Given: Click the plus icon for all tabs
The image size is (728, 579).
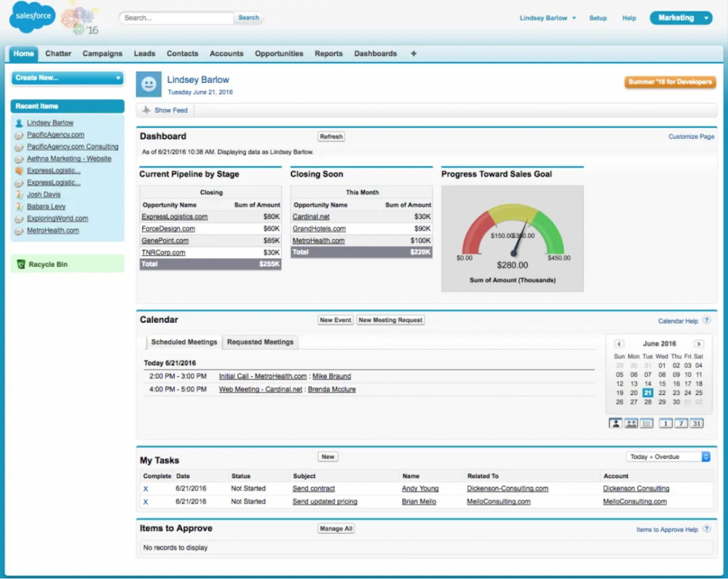Looking at the screenshot, I should (414, 53).
